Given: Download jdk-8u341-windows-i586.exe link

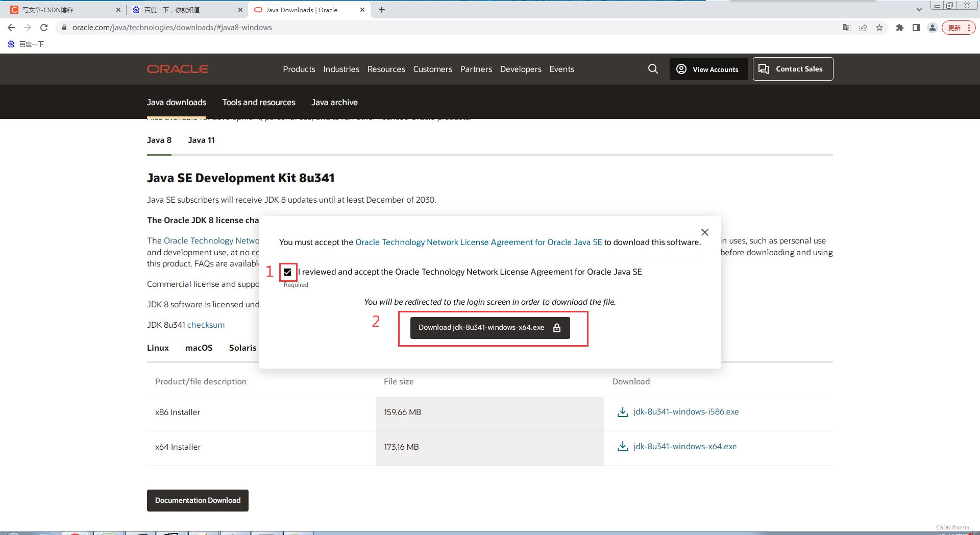Looking at the screenshot, I should [x=686, y=411].
